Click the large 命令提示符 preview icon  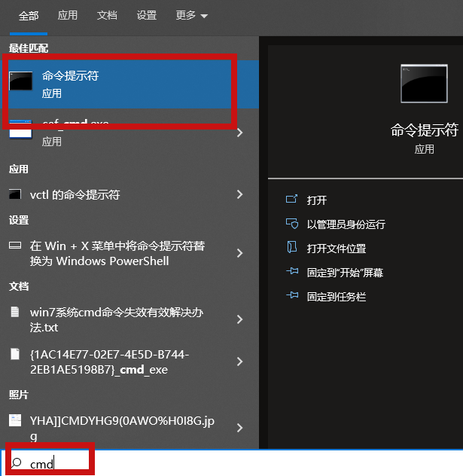(x=424, y=84)
